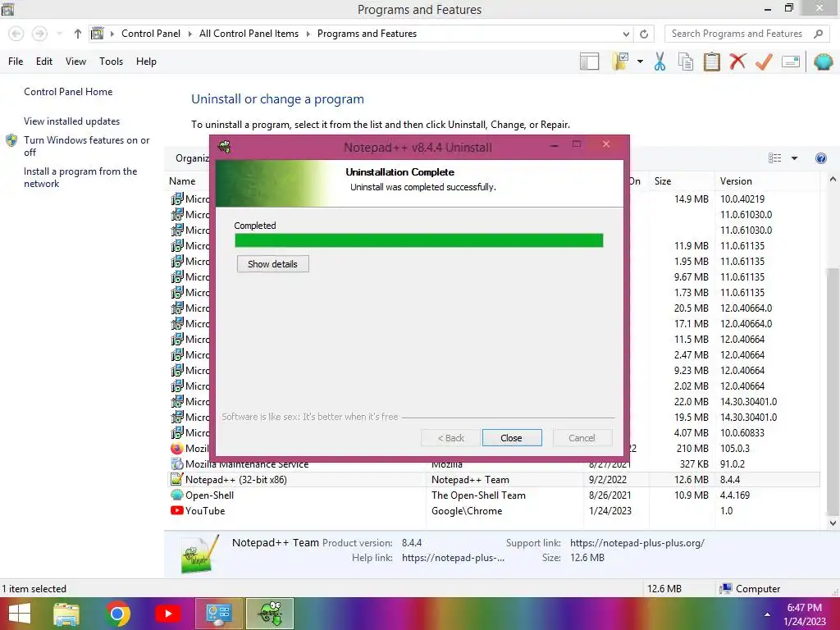Expand the chevron before Control Panel breadcrumb

pos(112,34)
